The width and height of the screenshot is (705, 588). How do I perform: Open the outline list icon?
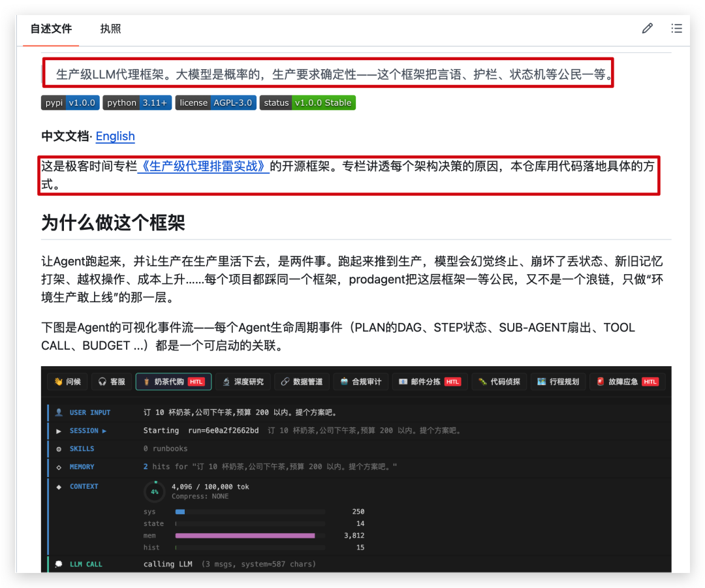(x=676, y=29)
